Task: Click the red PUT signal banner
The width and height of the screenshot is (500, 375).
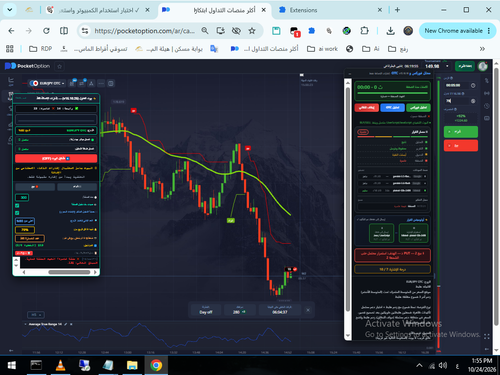Action: (392, 255)
